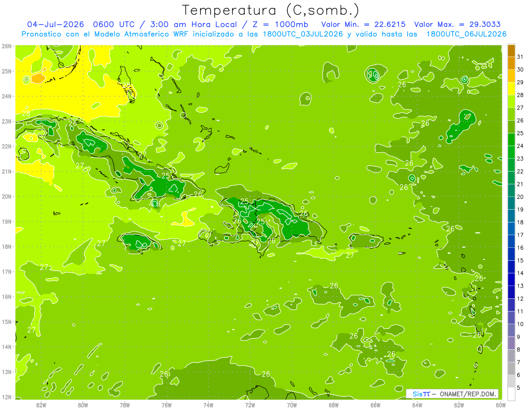The image size is (532, 411).
Task: Click the '72W' longitude axis label
Action: pos(250,404)
